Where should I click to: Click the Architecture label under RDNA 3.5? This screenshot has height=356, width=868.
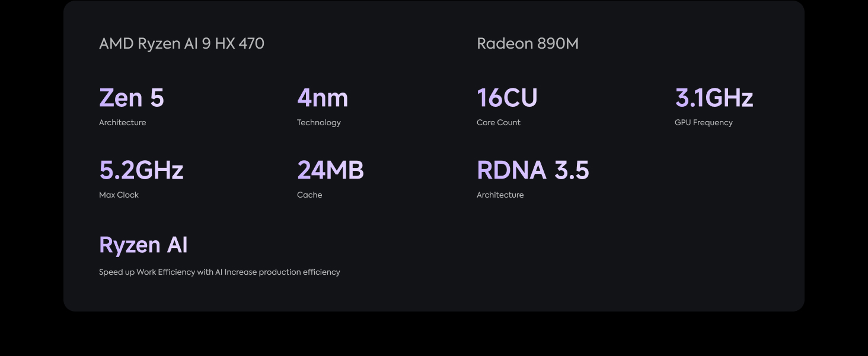[500, 195]
